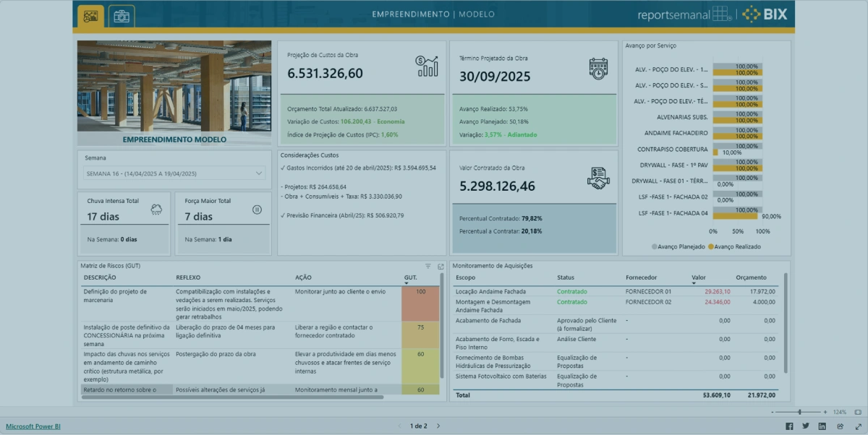Image resolution: width=868 pixels, height=435 pixels.
Task: Share report on Facebook
Action: (790, 426)
